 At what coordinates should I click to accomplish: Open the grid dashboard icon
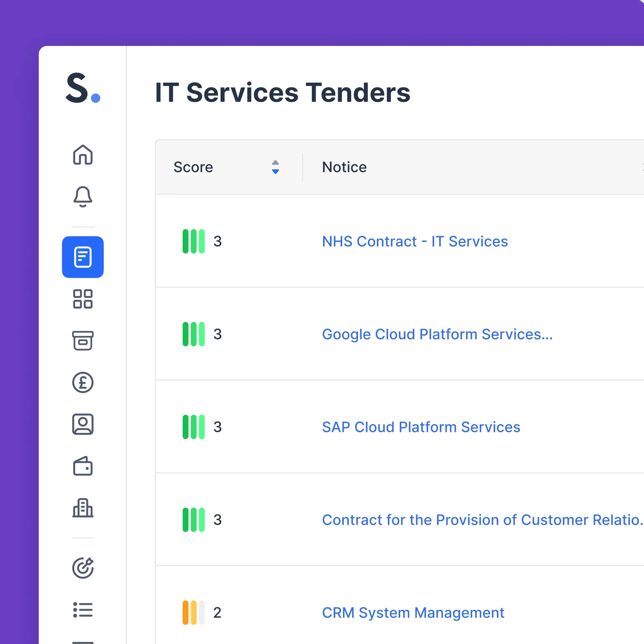click(x=83, y=299)
